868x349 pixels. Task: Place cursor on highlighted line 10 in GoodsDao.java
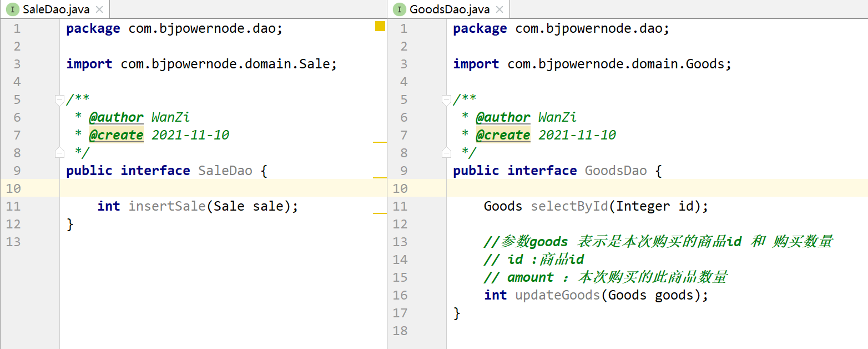[x=657, y=188]
